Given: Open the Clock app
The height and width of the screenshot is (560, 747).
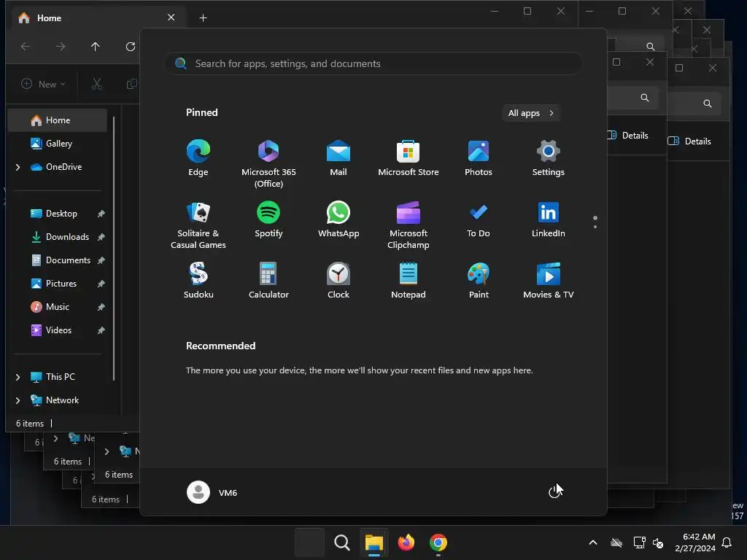Looking at the screenshot, I should 338,281.
